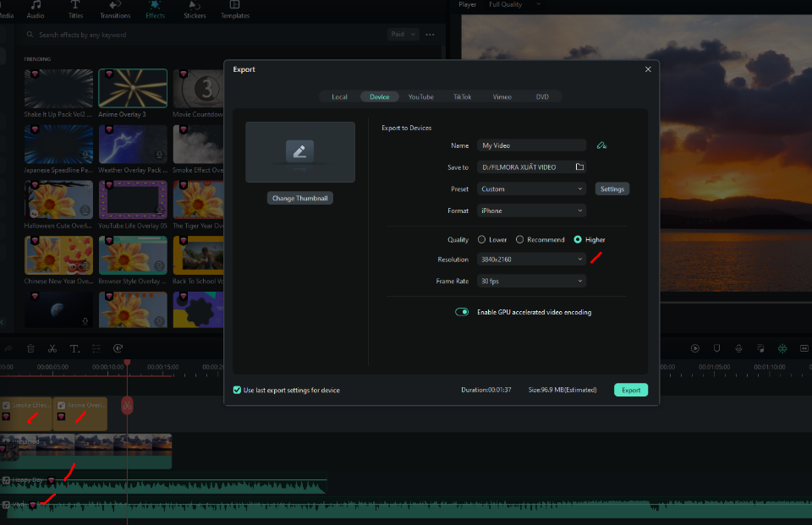The width and height of the screenshot is (812, 525).
Task: Open the Resolution dropdown showing 3840x2160
Action: (x=531, y=260)
